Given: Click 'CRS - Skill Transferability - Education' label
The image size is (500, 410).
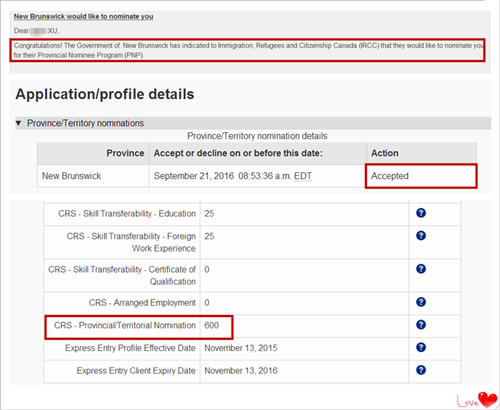Looking at the screenshot, I should point(127,213).
